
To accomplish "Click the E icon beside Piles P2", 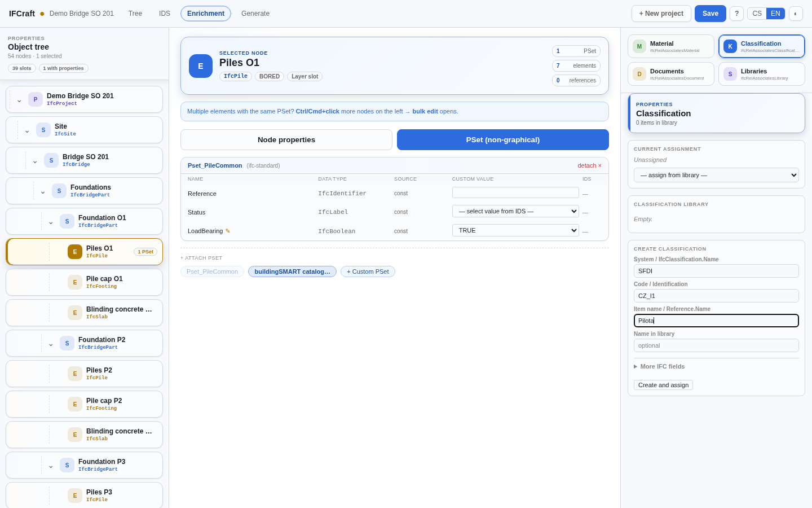I will tap(75, 374).
